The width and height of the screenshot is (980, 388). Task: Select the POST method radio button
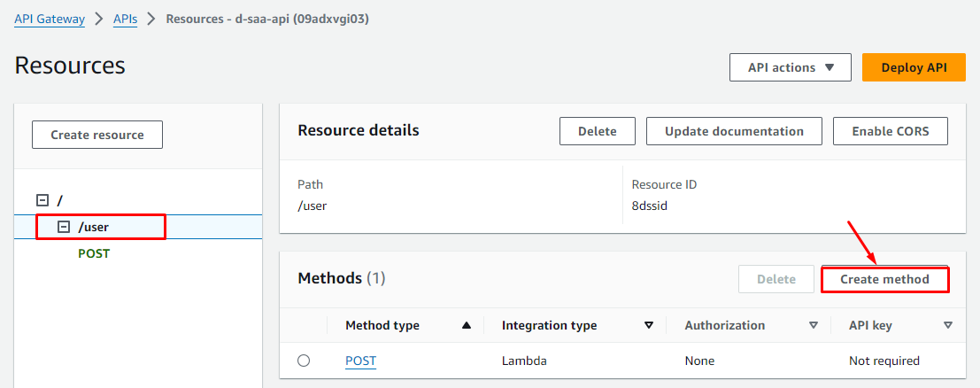tap(304, 361)
